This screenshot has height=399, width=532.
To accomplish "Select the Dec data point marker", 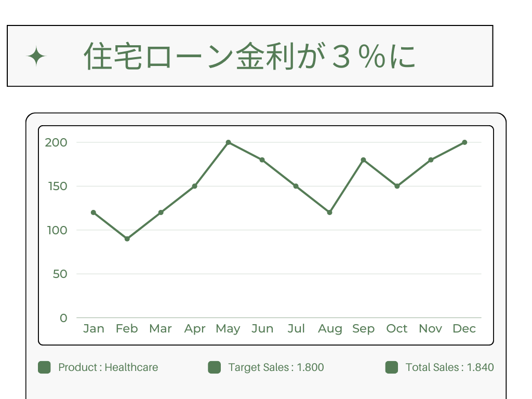I will (x=464, y=142).
